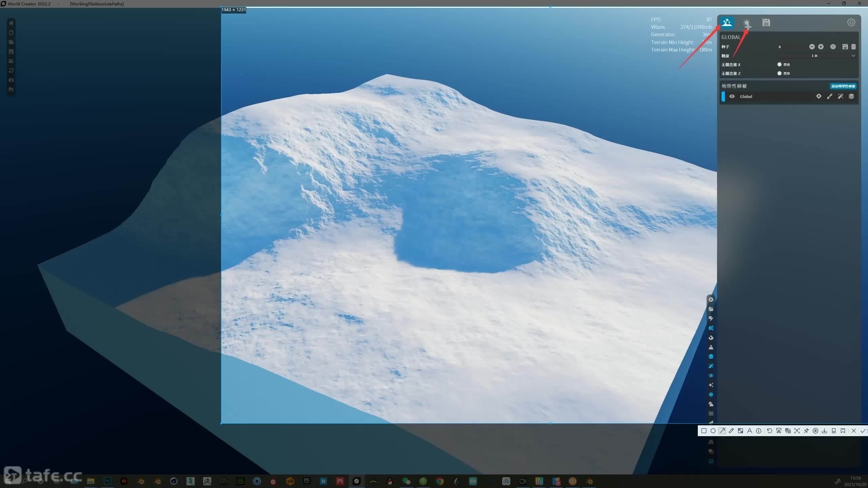Select Global layer's magic wand icon
This screenshot has height=488, width=868.
pos(841,97)
